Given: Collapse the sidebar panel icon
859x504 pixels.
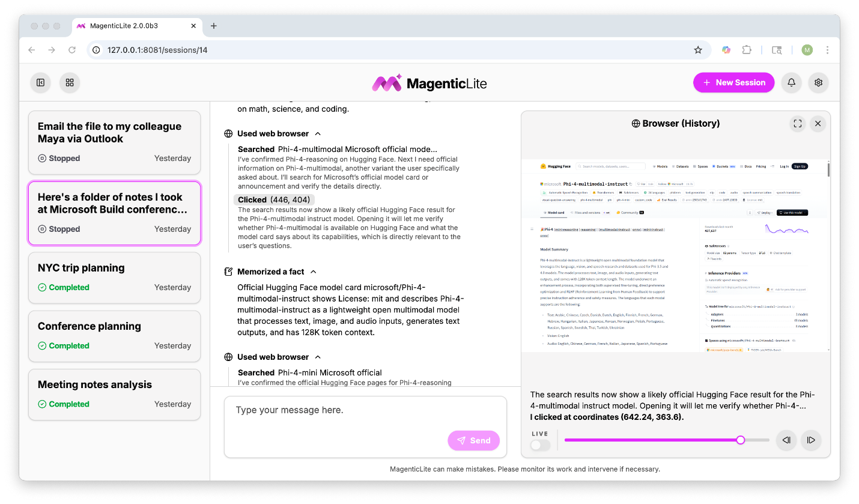Looking at the screenshot, I should tap(40, 82).
